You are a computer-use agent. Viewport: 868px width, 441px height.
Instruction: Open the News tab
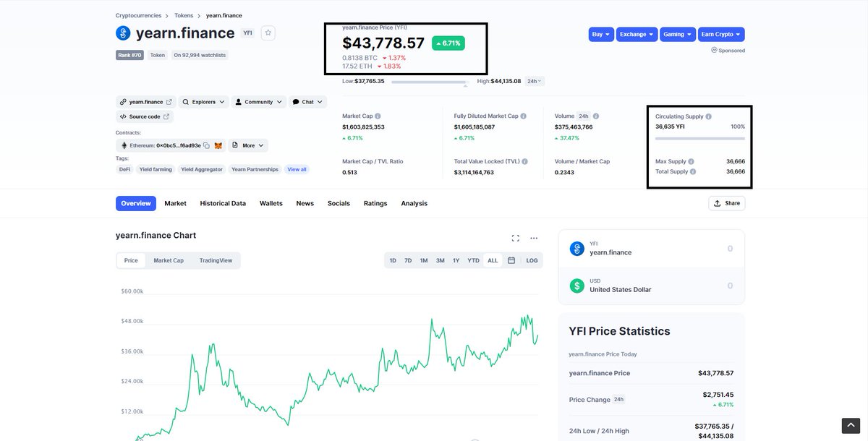click(305, 203)
